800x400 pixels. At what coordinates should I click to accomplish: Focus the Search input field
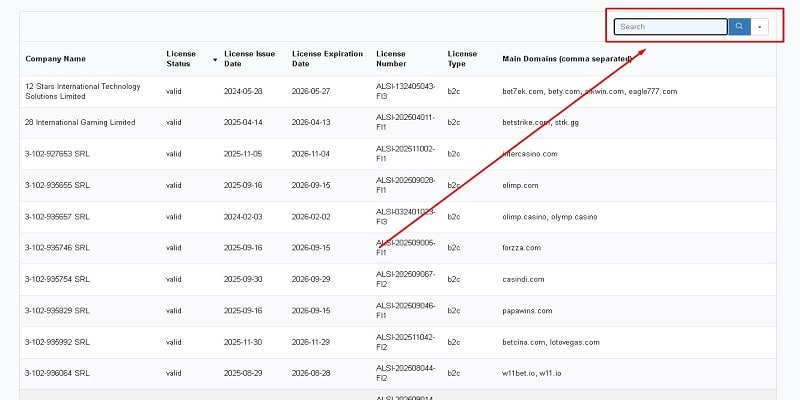[x=671, y=27]
